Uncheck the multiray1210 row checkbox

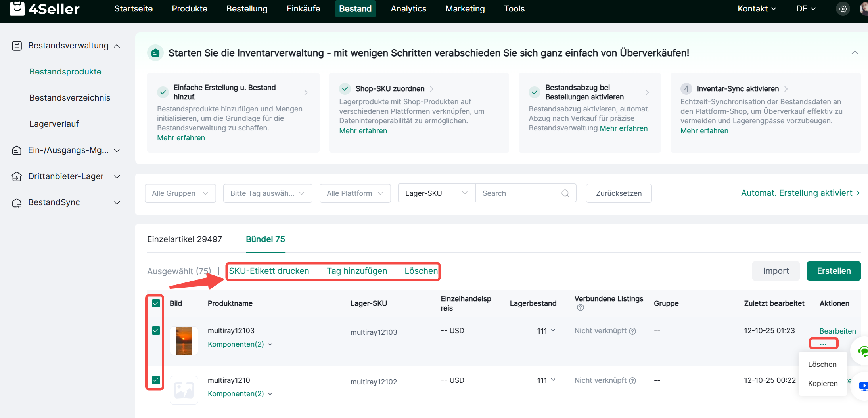pyautogui.click(x=156, y=380)
